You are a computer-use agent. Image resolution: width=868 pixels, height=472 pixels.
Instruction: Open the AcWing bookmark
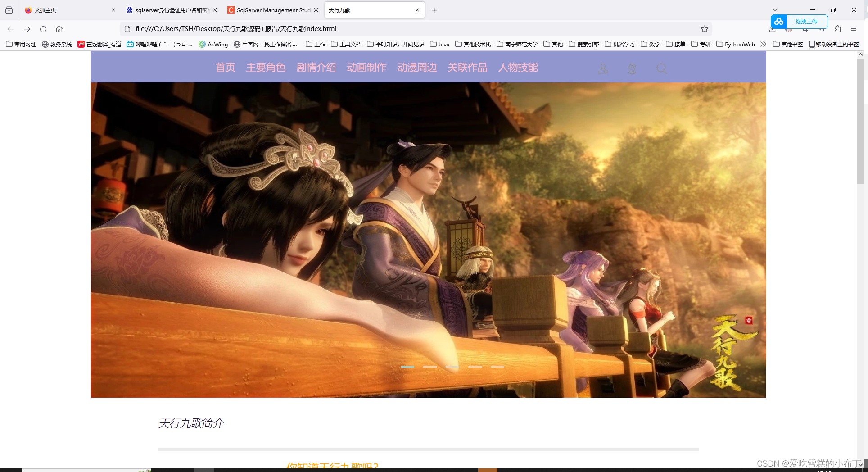(x=213, y=44)
